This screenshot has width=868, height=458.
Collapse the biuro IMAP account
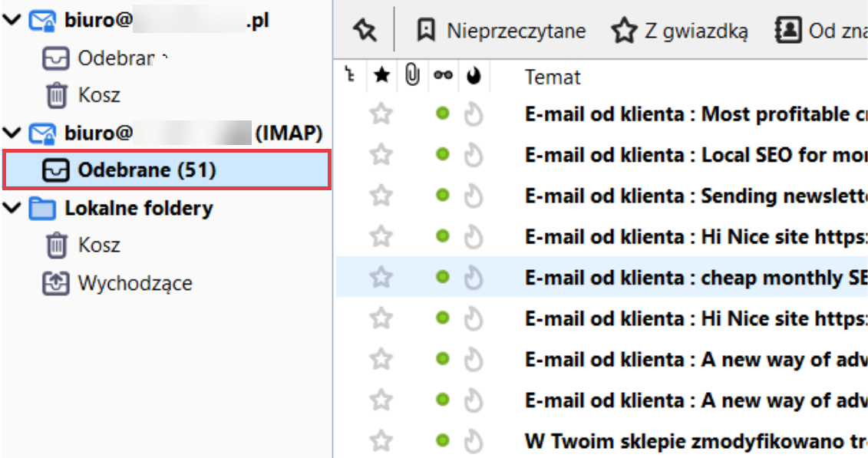[12, 133]
